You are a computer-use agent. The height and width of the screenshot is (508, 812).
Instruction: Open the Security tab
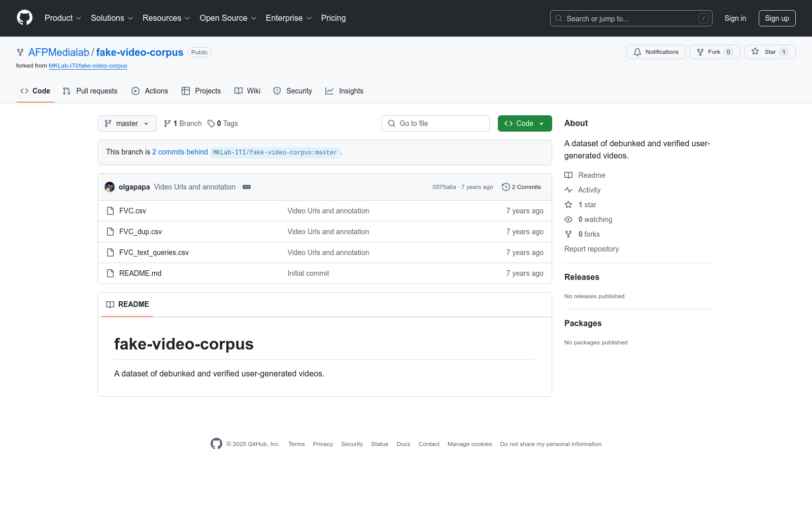(x=293, y=91)
